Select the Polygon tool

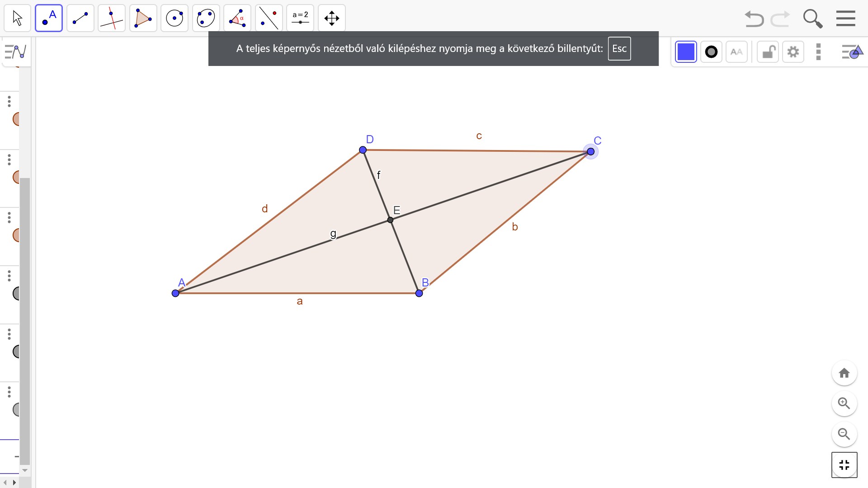click(143, 18)
